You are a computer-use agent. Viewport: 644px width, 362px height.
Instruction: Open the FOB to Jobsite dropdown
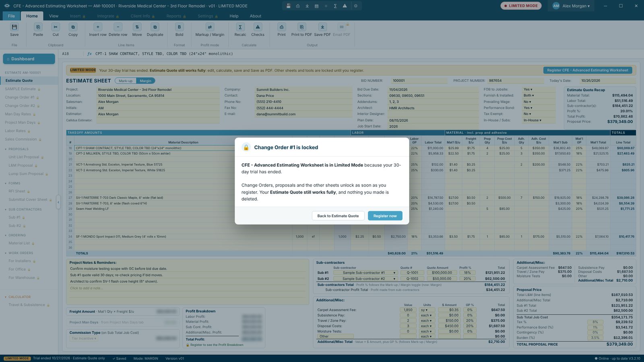pyautogui.click(x=539, y=89)
